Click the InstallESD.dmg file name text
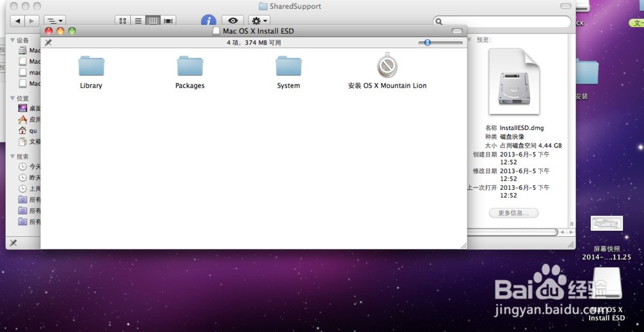The height and width of the screenshot is (332, 644). 522,127
